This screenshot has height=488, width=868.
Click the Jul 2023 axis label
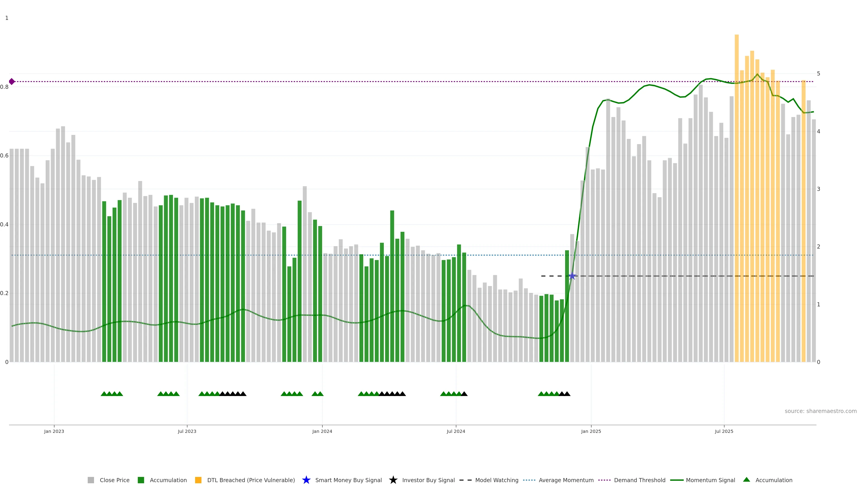[x=187, y=431]
